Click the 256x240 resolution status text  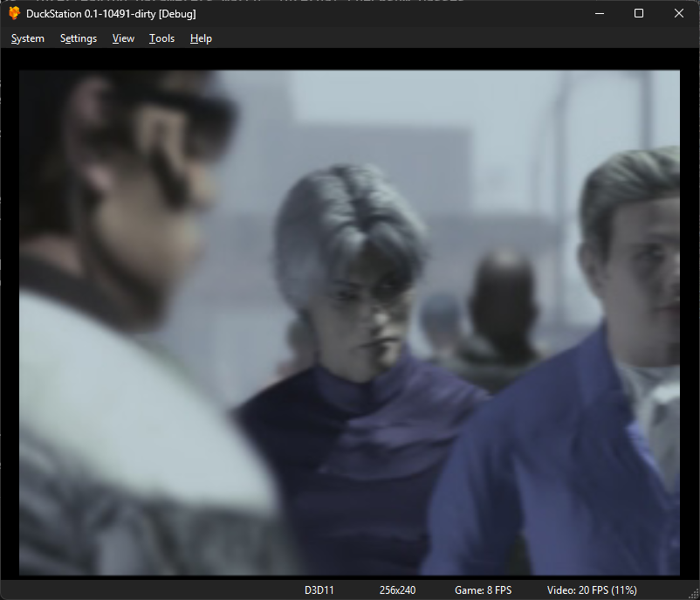tap(397, 590)
